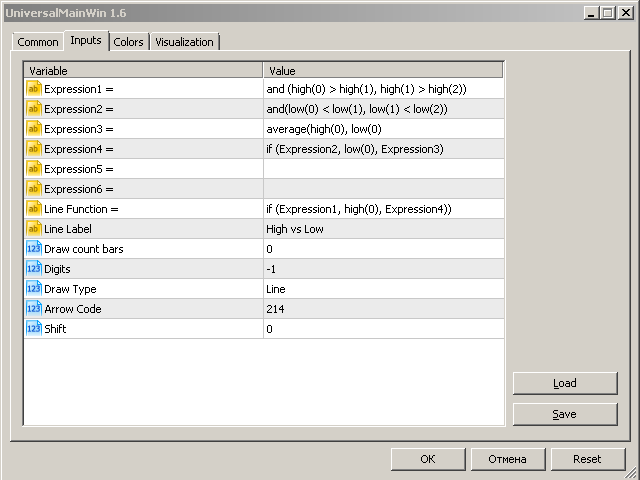The height and width of the screenshot is (480, 640).
Task: Confirm settings with the OK button
Action: point(427,459)
